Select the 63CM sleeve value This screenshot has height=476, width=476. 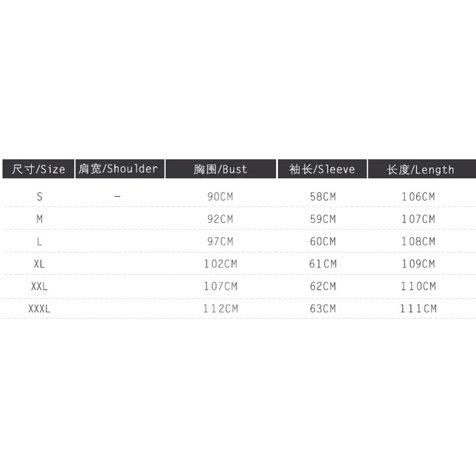click(322, 309)
